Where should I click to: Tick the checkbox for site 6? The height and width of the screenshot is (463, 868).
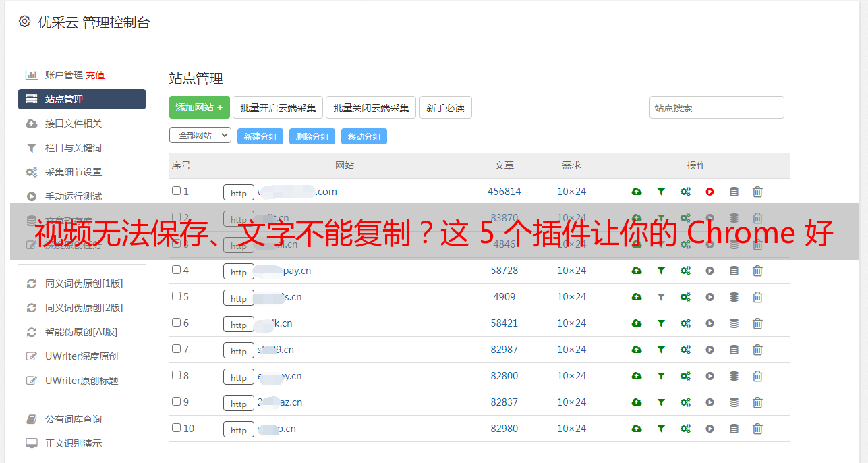click(176, 323)
